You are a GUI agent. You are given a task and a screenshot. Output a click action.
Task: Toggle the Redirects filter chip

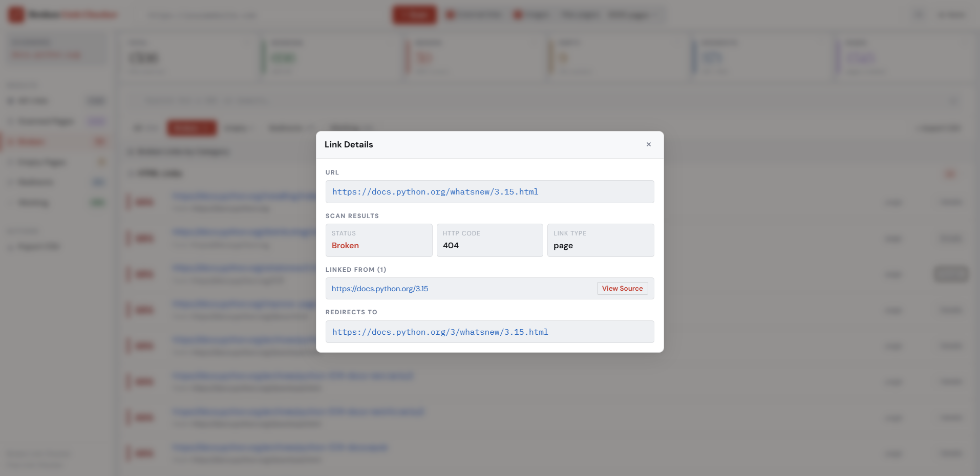pos(288,128)
